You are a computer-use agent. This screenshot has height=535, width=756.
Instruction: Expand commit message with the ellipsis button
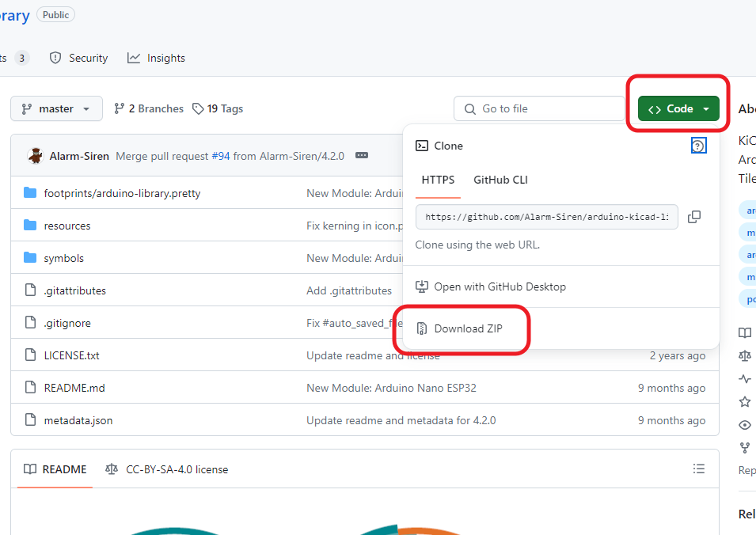[x=362, y=155]
